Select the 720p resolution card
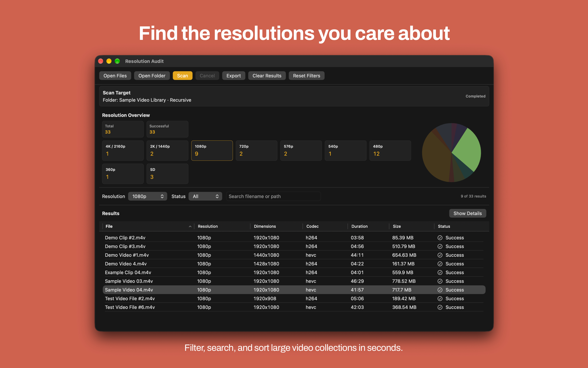 click(x=256, y=150)
